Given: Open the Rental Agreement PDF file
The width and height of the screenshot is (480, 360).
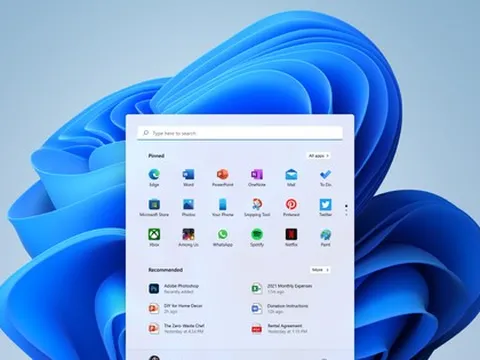Looking at the screenshot, I should [279, 328].
